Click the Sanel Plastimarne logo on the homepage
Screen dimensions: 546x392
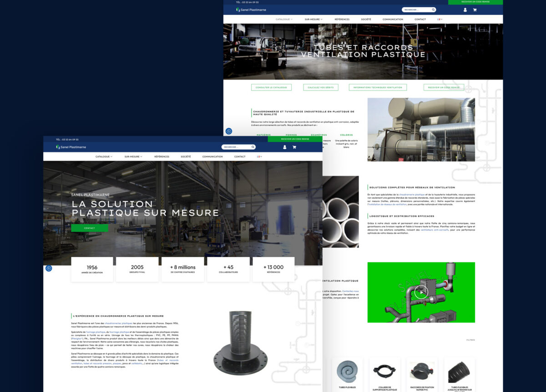pyautogui.click(x=71, y=147)
